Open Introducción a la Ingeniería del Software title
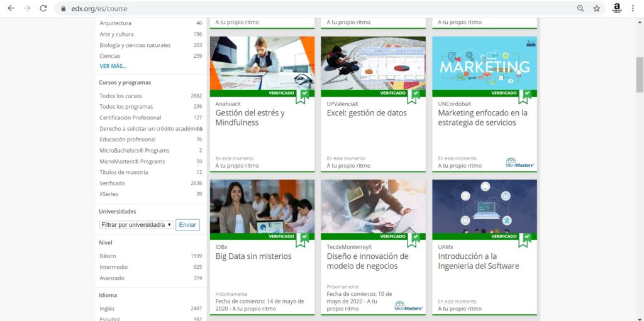 pyautogui.click(x=479, y=261)
